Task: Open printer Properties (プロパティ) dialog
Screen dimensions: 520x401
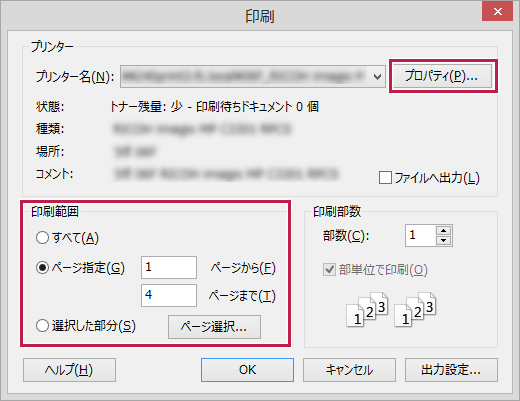Action: click(x=442, y=76)
